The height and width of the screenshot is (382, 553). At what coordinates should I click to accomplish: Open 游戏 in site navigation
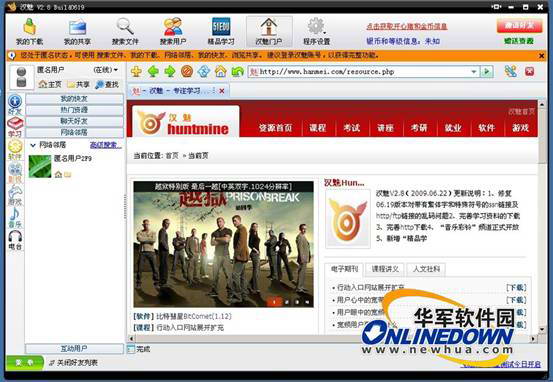pos(521,128)
